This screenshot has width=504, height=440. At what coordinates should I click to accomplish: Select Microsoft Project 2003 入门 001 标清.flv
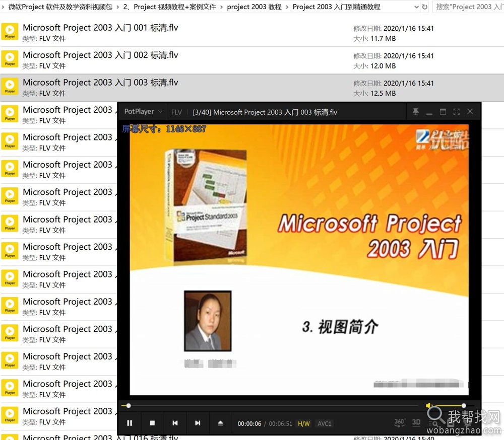100,28
